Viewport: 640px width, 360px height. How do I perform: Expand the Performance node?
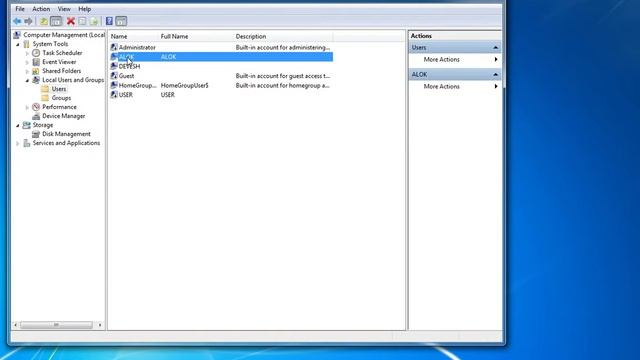pyautogui.click(x=27, y=107)
